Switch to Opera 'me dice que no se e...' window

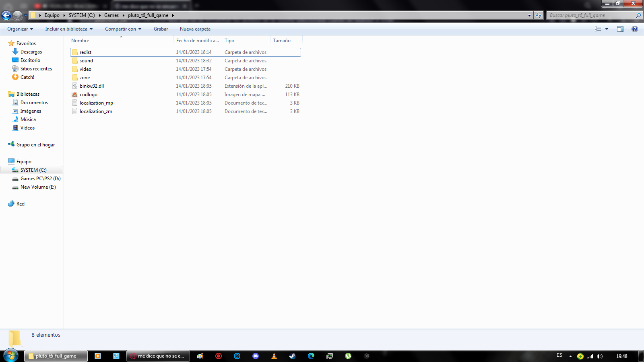(x=158, y=356)
